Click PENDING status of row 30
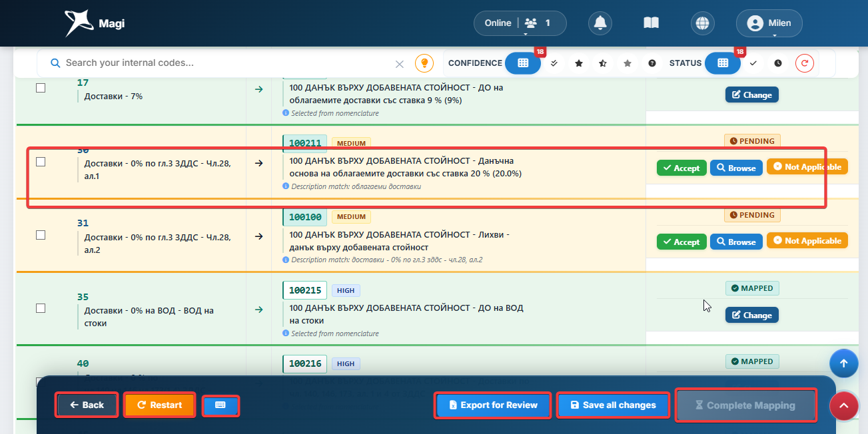 pos(752,141)
